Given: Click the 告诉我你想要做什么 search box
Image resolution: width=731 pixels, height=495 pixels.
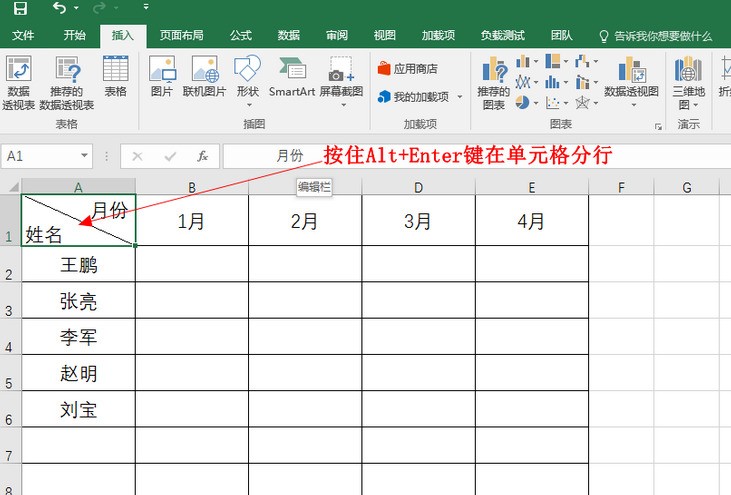Looking at the screenshot, I should (x=655, y=36).
